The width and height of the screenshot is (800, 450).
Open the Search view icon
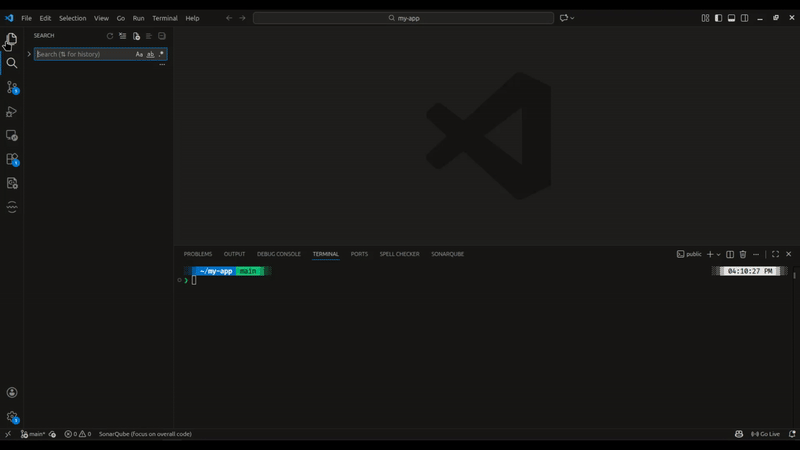click(x=12, y=63)
